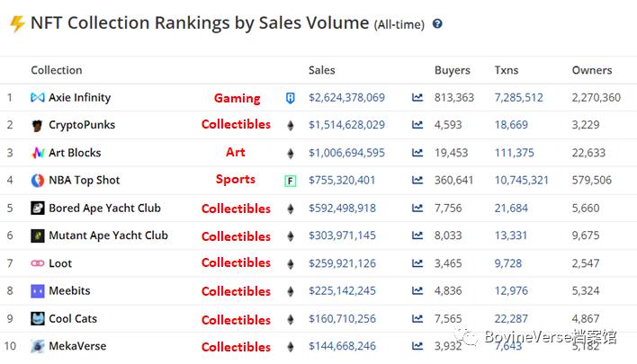Open Bored Ape Yacht Club chart icon
Image resolution: width=637 pixels, height=364 pixels.
point(417,209)
